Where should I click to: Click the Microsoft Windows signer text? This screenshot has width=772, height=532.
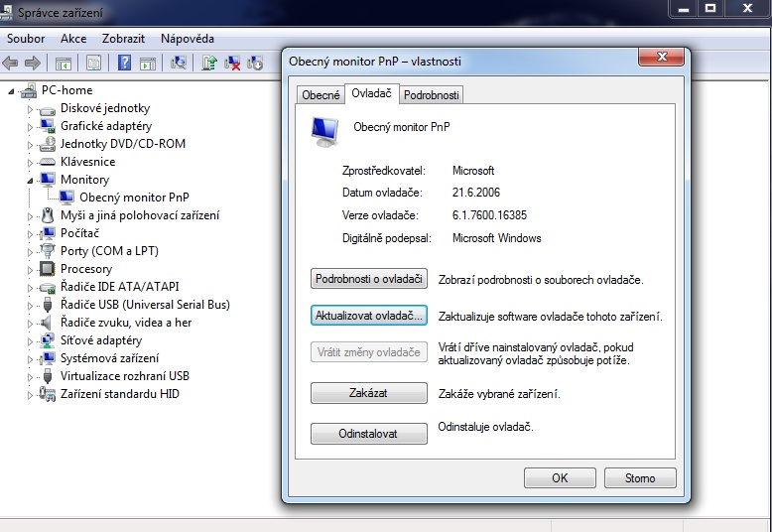pyautogui.click(x=496, y=238)
